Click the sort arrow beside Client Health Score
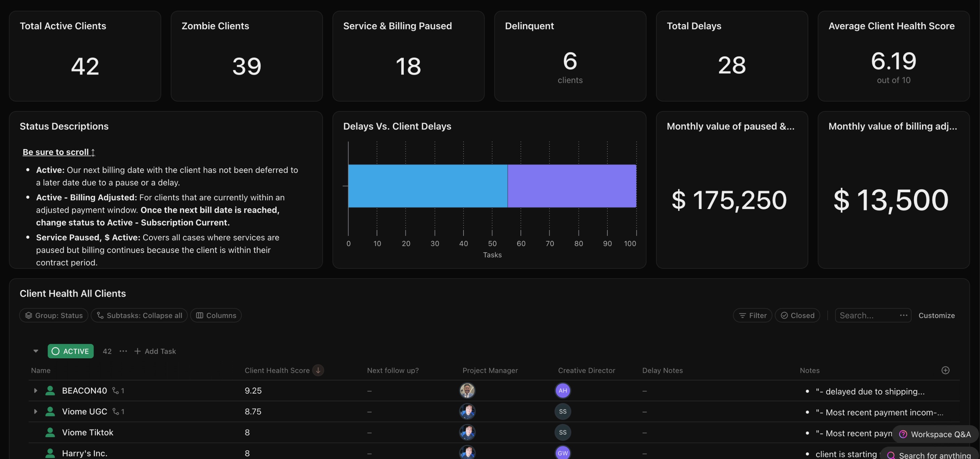This screenshot has width=980, height=459. point(318,370)
